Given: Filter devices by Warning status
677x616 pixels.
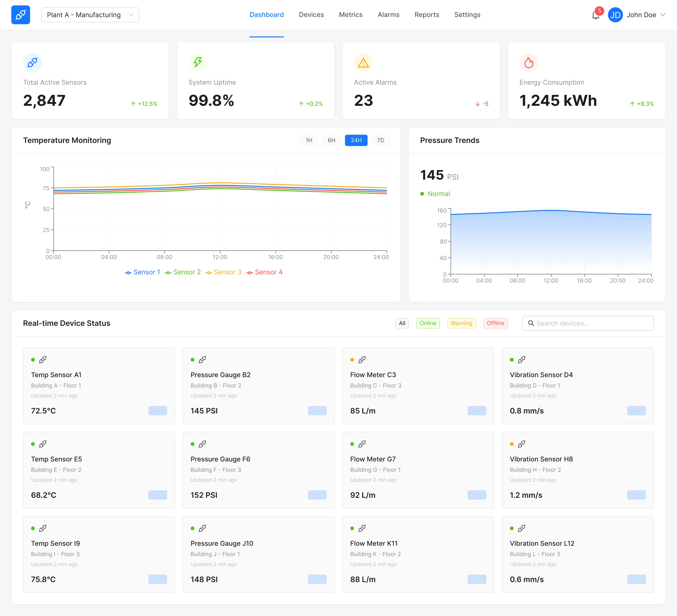Looking at the screenshot, I should [461, 323].
